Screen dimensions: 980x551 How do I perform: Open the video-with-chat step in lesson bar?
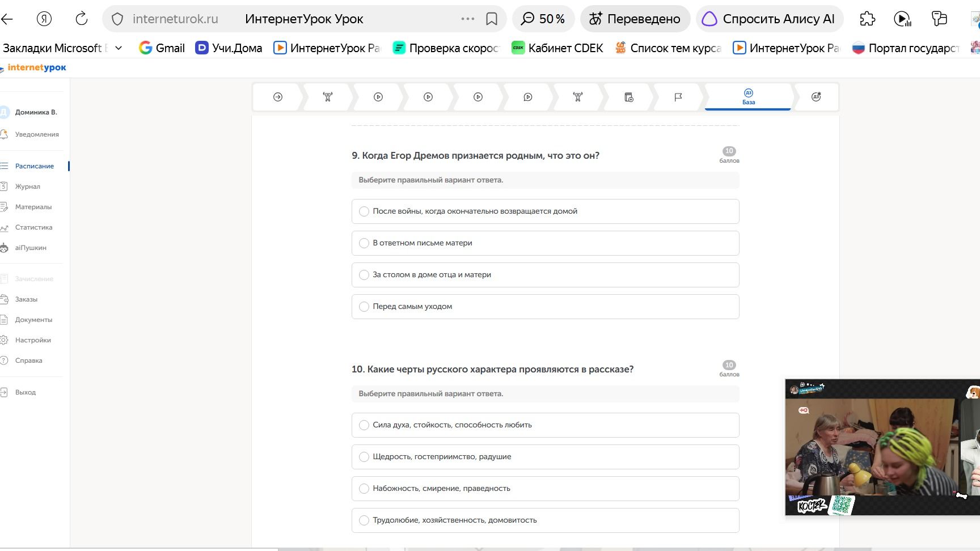(x=528, y=97)
